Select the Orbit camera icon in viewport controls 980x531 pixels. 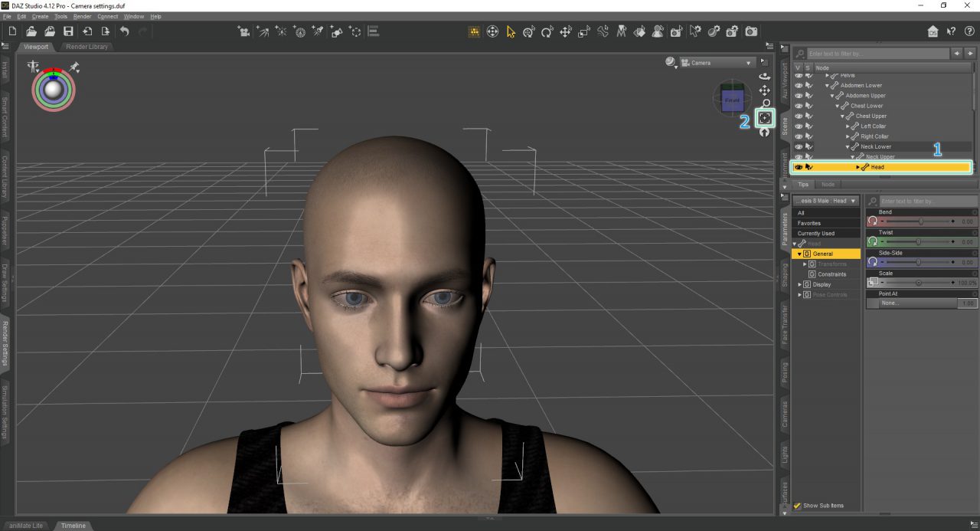[764, 76]
